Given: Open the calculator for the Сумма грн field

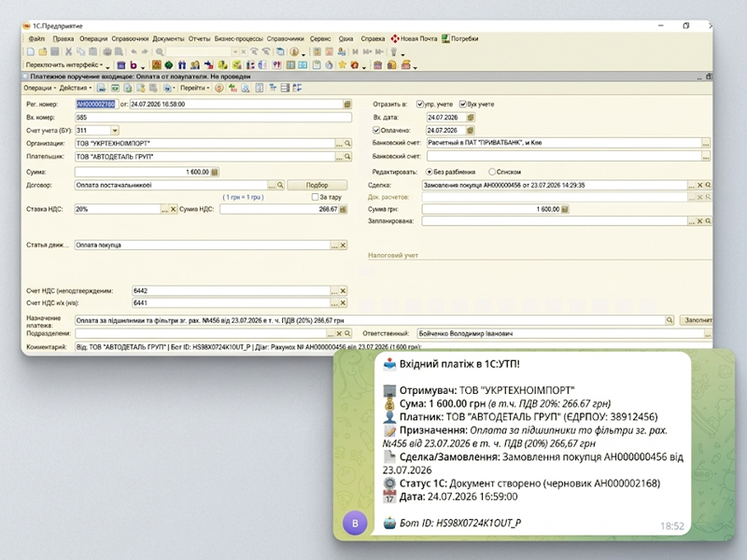Looking at the screenshot, I should 565,209.
